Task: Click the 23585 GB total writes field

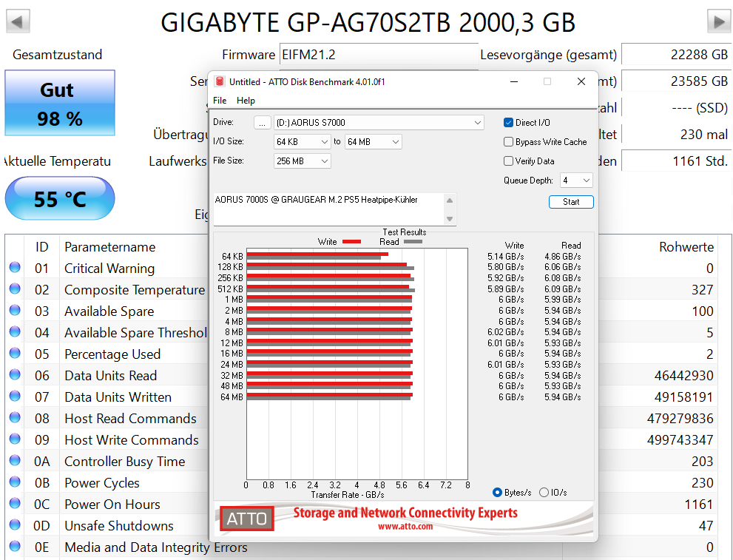Action: point(675,81)
